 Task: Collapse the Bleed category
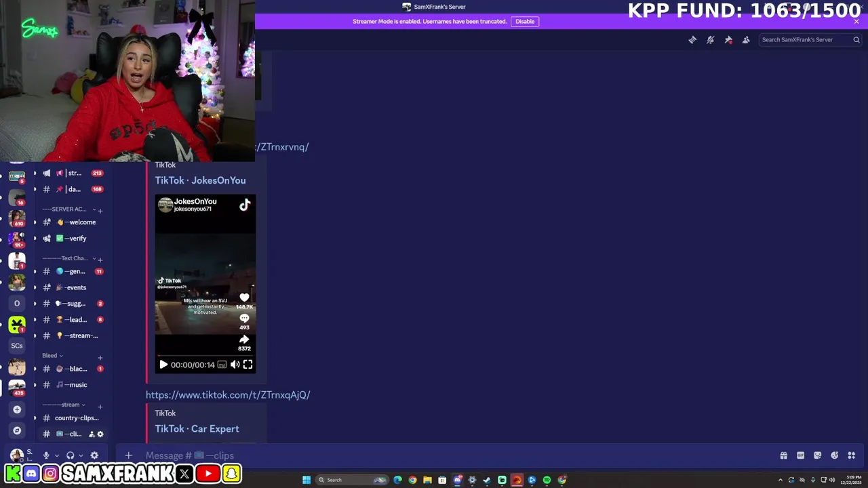click(x=52, y=356)
